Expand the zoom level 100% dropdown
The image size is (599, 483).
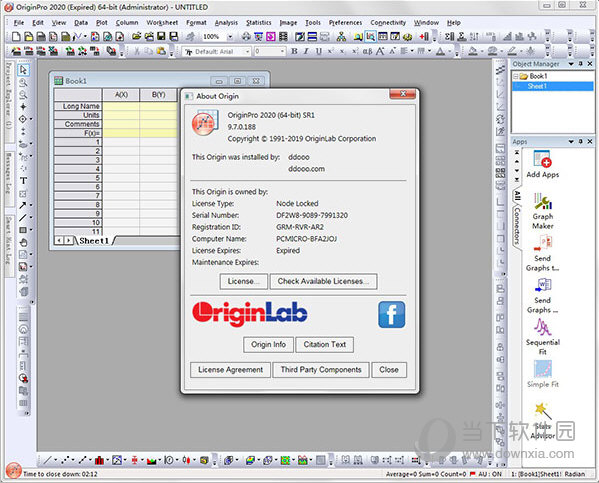click(230, 37)
